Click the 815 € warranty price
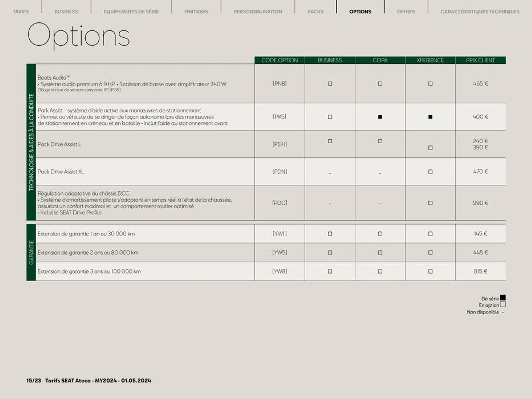Image resolution: width=532 pixels, height=399 pixels. pyautogui.click(x=480, y=271)
